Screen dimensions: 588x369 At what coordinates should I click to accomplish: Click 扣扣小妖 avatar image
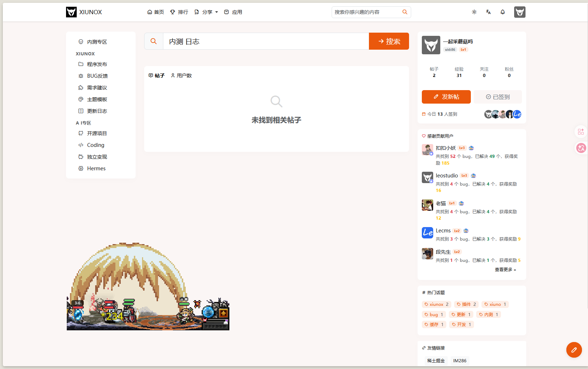[x=428, y=150]
